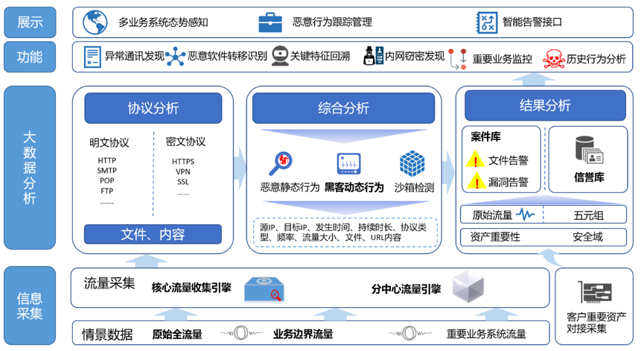Click the document icon next to 异常通讯发现
The image size is (644, 351).
pyautogui.click(x=92, y=57)
